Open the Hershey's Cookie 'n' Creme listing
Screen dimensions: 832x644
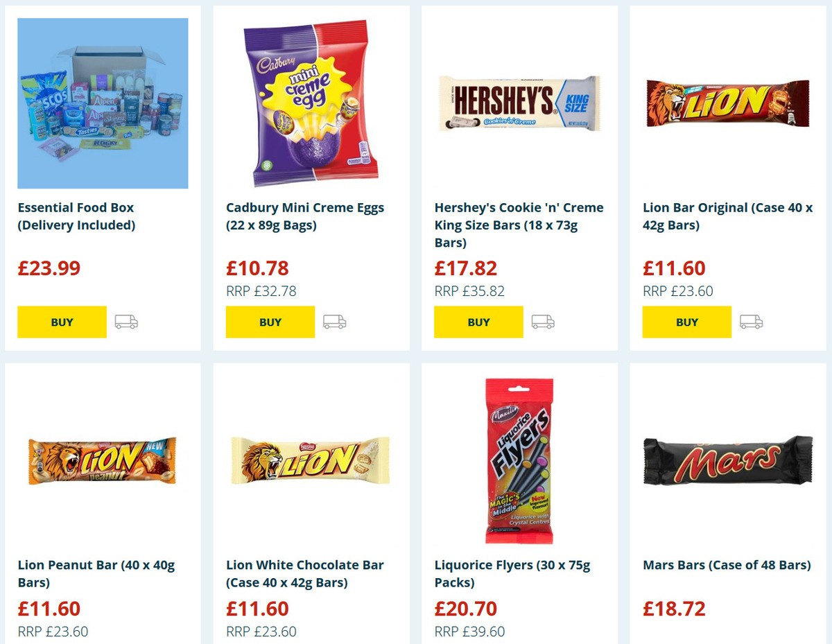tap(519, 225)
